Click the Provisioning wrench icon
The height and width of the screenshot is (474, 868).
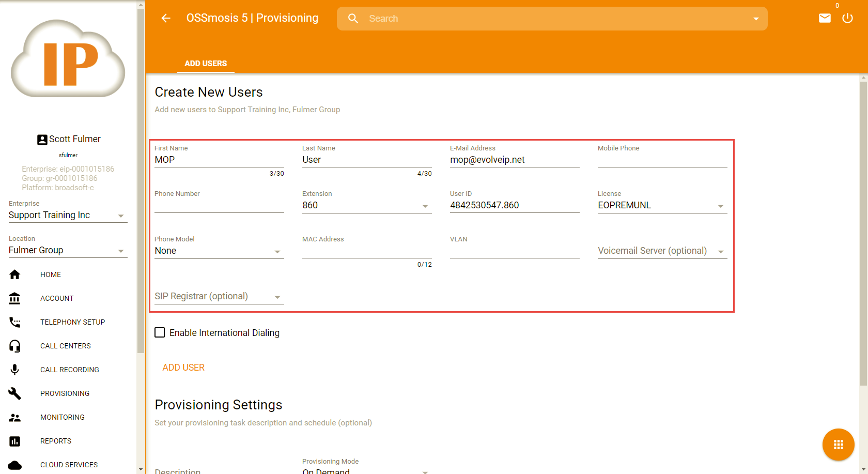(15, 393)
